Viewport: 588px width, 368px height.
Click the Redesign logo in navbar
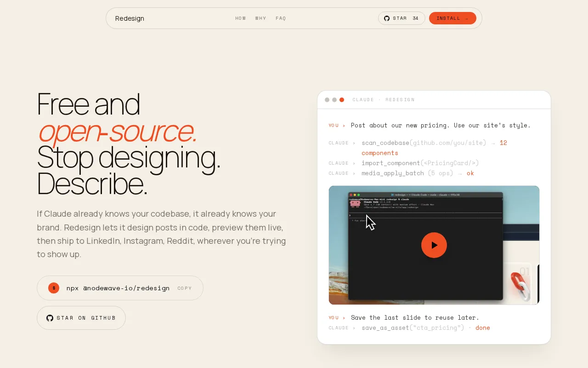click(130, 18)
